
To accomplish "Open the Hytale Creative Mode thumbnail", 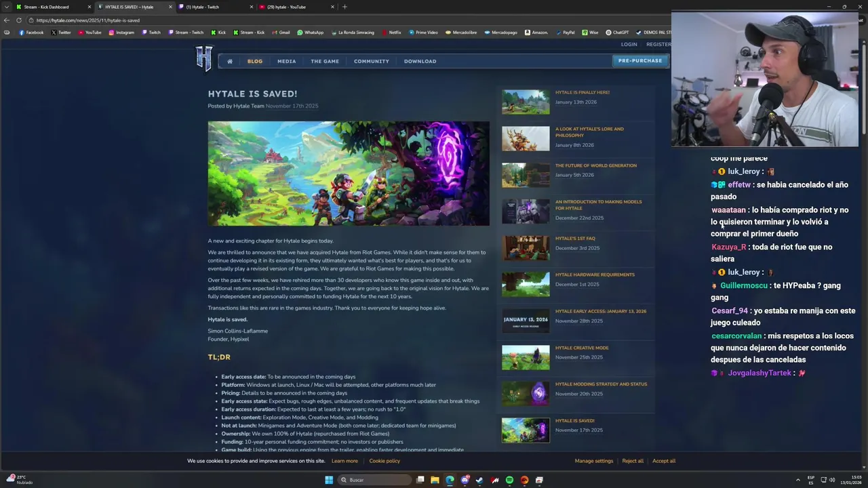I will pyautogui.click(x=526, y=357).
